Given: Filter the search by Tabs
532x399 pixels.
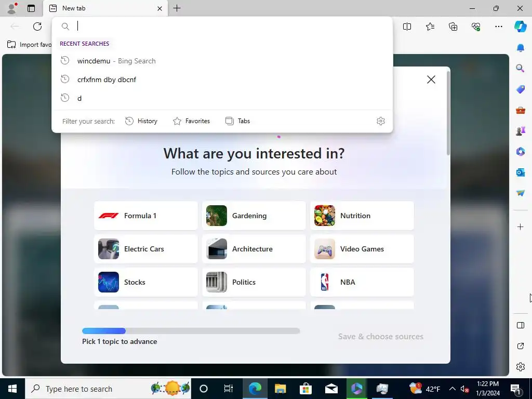Looking at the screenshot, I should (x=237, y=121).
